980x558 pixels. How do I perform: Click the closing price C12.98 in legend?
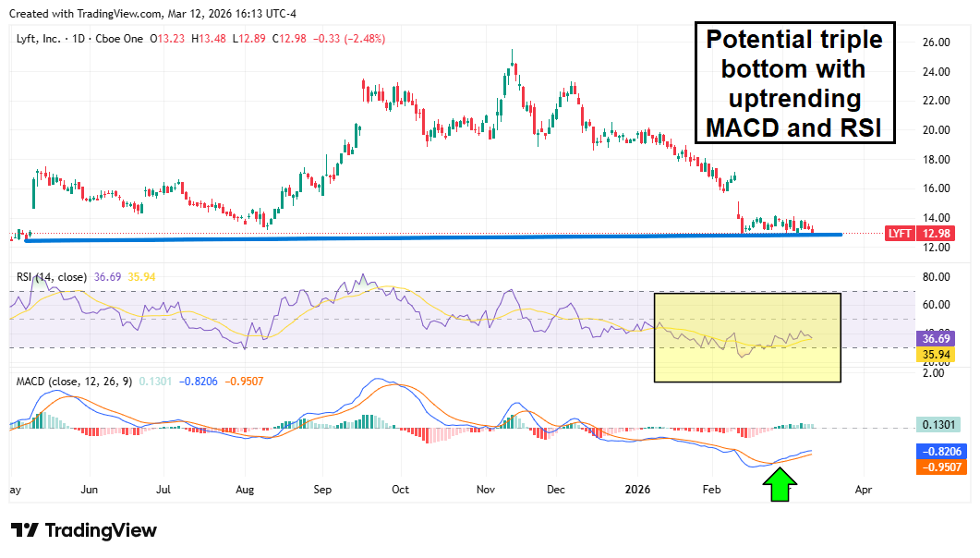coord(287,39)
